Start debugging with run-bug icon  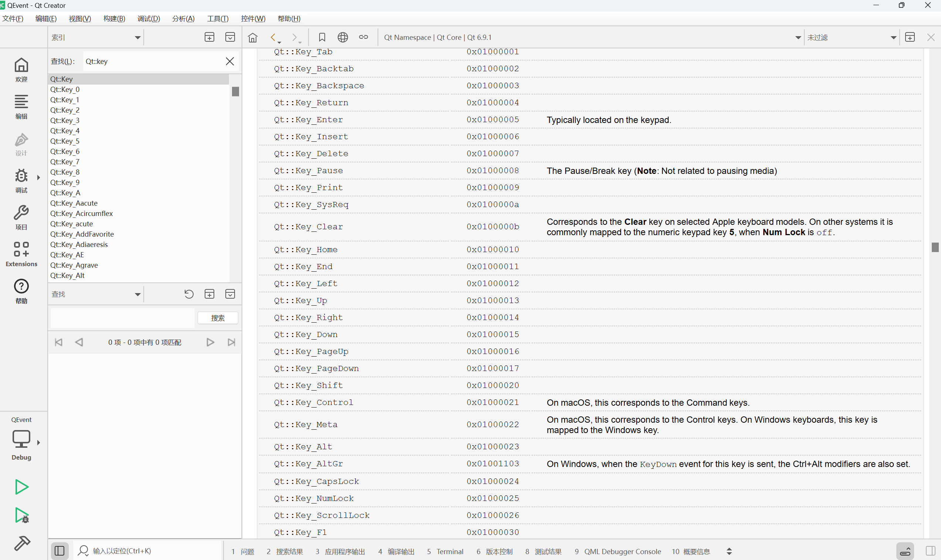point(21,515)
